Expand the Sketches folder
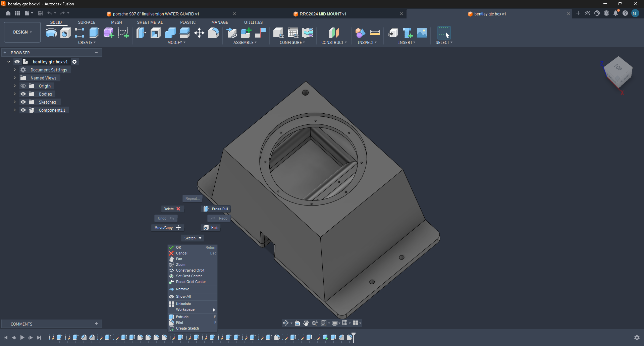 15,102
